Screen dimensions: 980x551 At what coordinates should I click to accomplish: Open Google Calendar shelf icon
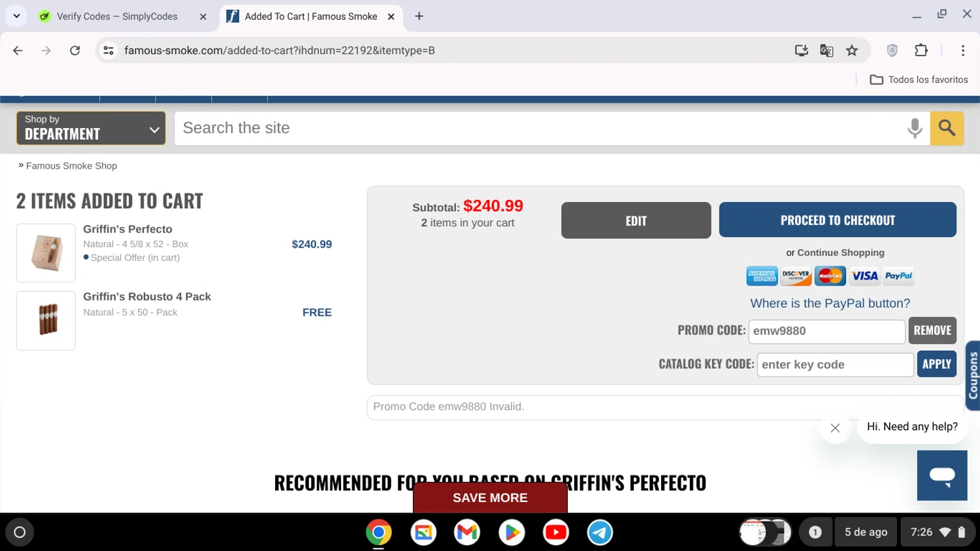[423, 532]
